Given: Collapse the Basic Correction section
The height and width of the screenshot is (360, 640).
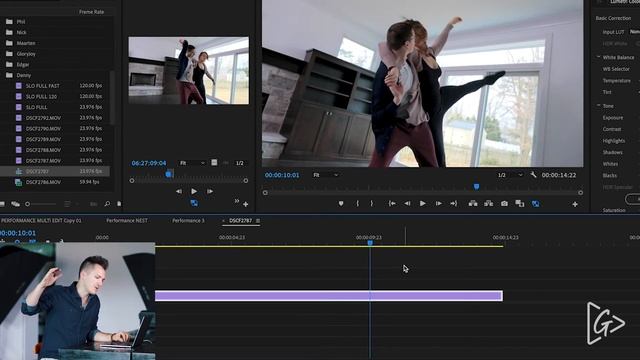Looking at the screenshot, I should point(613,18).
